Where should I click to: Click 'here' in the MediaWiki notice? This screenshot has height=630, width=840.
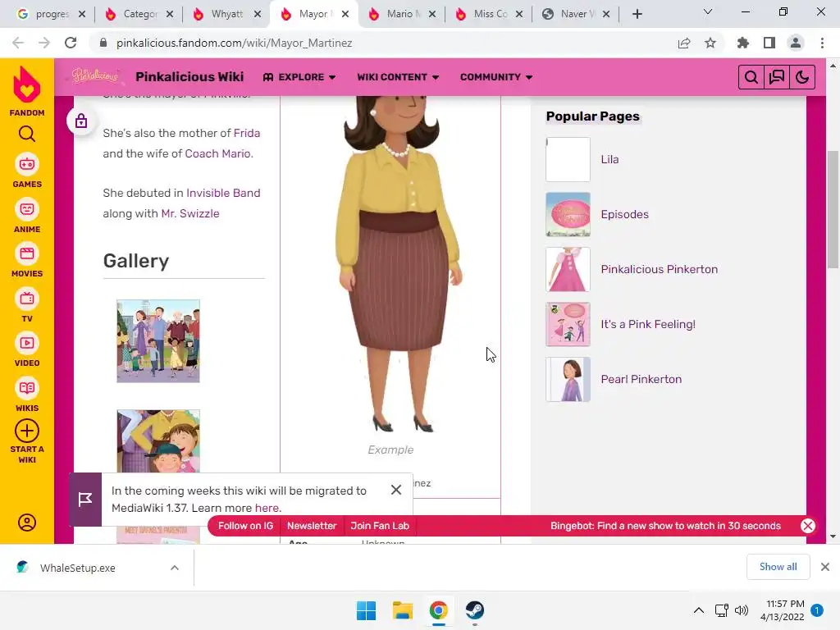(x=267, y=508)
